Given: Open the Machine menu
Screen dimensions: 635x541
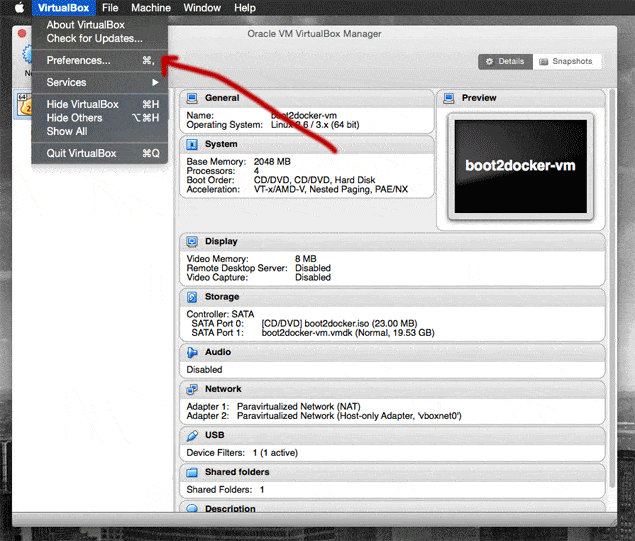Looking at the screenshot, I should point(151,8).
